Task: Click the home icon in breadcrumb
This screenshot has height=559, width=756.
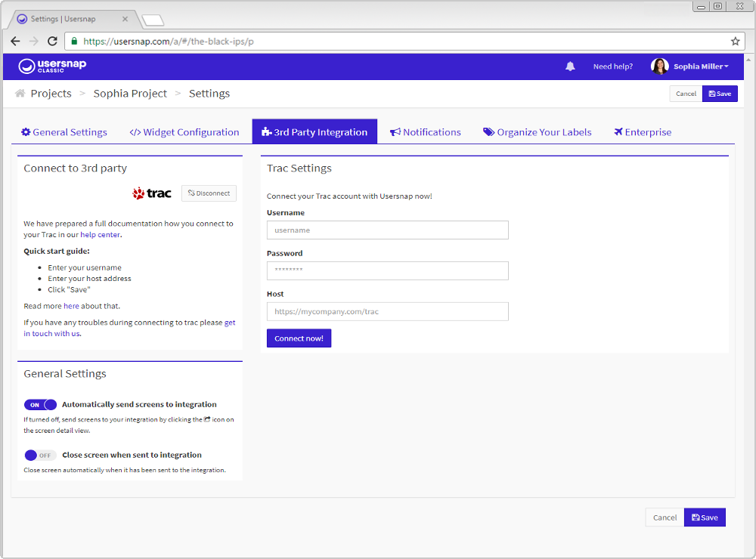Action: (20, 93)
